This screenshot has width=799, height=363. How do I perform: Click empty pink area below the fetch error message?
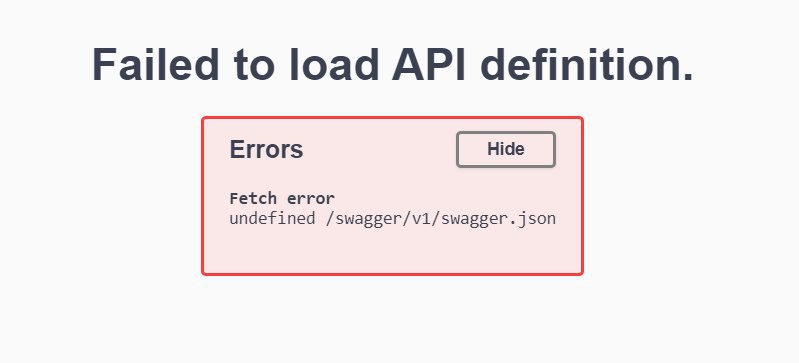[392, 251]
